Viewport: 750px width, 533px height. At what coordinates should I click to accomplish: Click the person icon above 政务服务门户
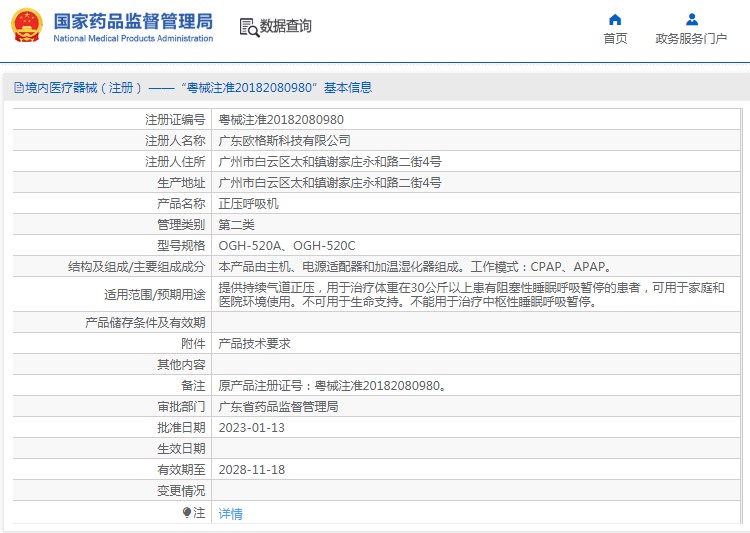coord(691,19)
